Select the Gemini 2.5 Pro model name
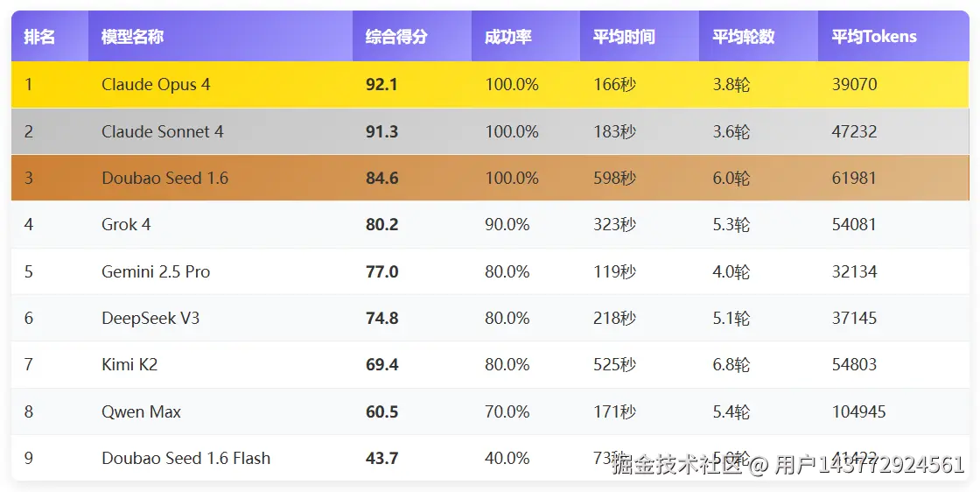The image size is (980, 492). [x=157, y=272]
